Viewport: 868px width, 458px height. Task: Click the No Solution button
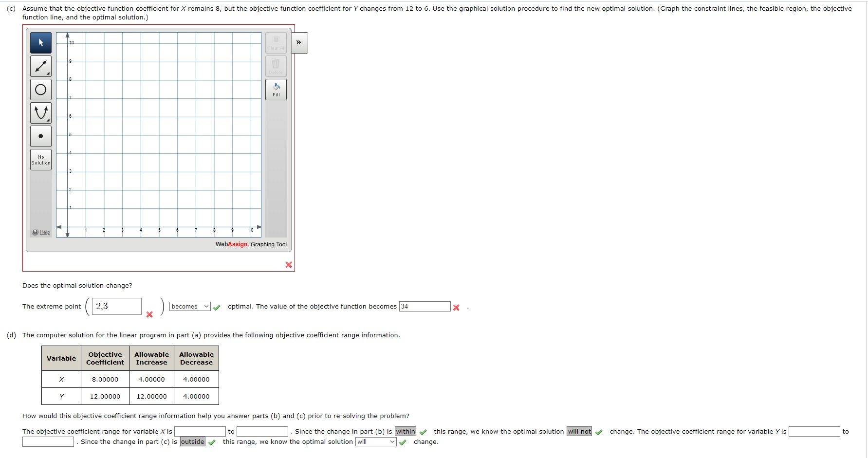point(41,160)
